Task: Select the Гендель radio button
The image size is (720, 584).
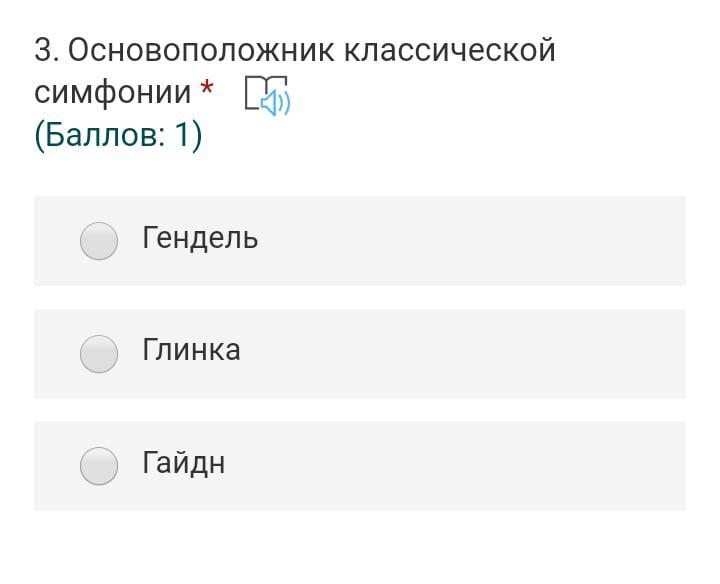Action: click(x=99, y=240)
